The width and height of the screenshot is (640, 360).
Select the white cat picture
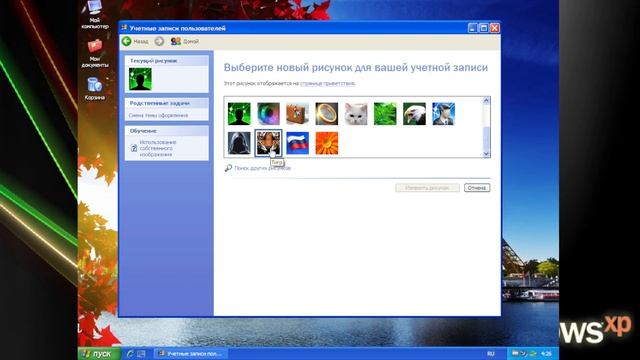click(356, 113)
